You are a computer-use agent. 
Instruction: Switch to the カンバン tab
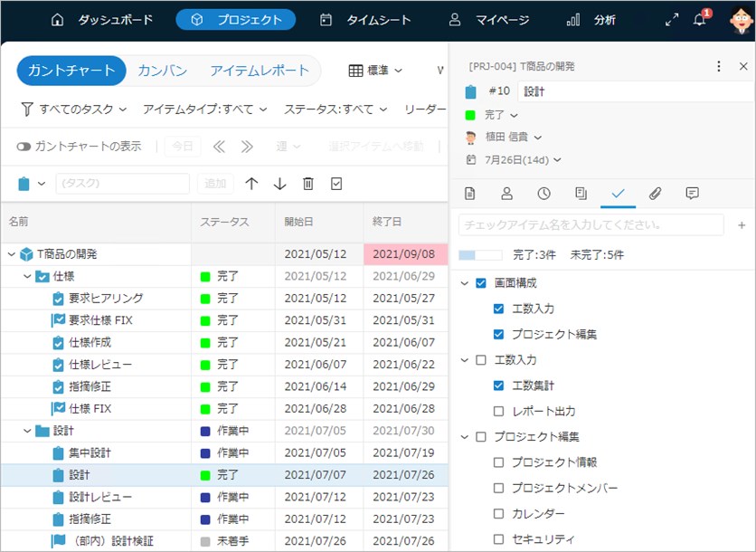[163, 71]
